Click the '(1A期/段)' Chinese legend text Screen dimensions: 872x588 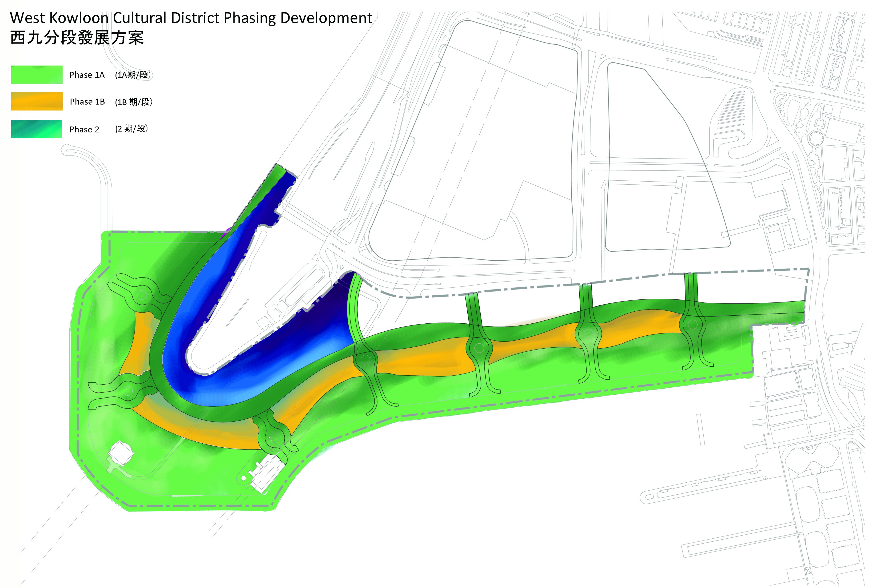(133, 75)
